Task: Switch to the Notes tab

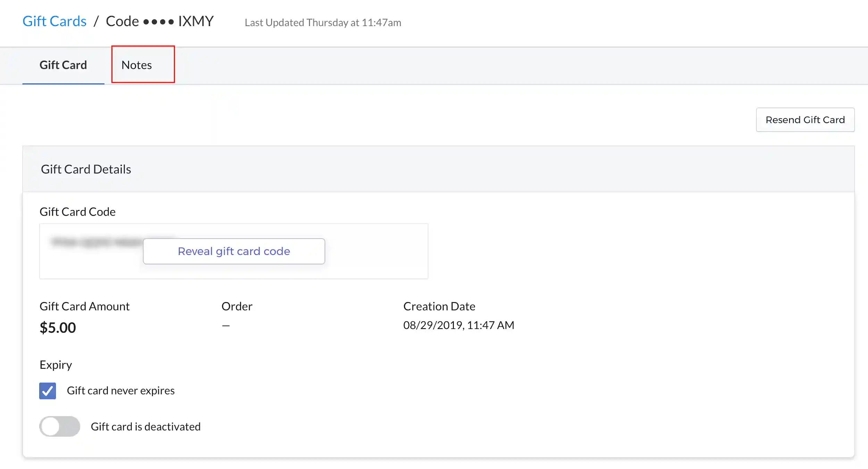Action: point(136,65)
